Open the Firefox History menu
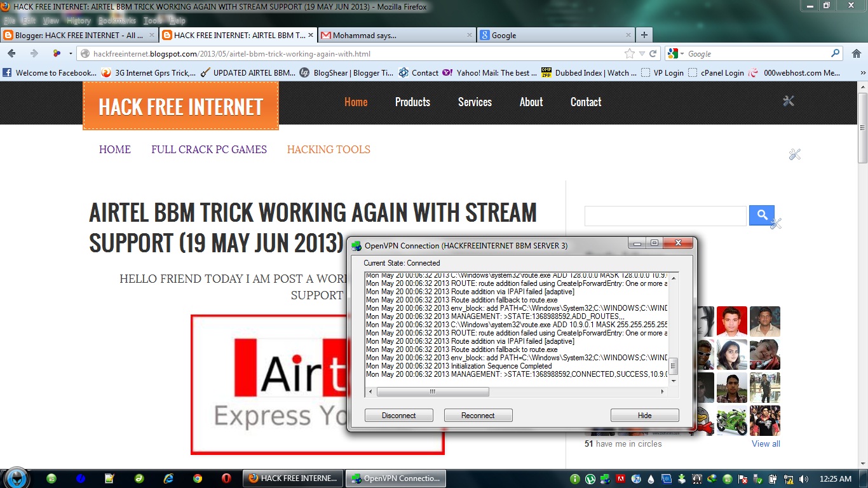Image resolution: width=868 pixels, height=488 pixels. (x=79, y=21)
